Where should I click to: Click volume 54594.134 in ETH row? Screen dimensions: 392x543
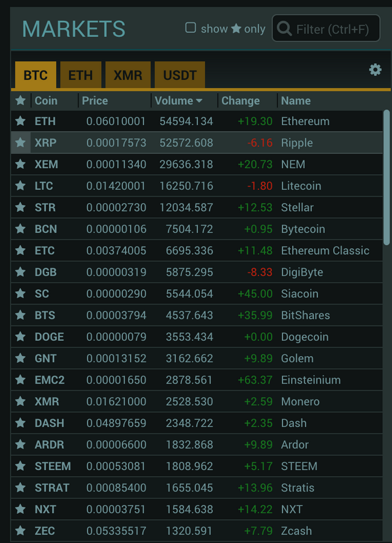[186, 121]
